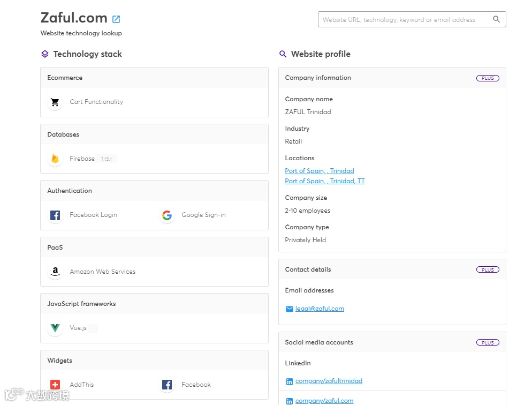532x405 pixels.
Task: Click the Facebook Login icon
Action: tap(55, 215)
